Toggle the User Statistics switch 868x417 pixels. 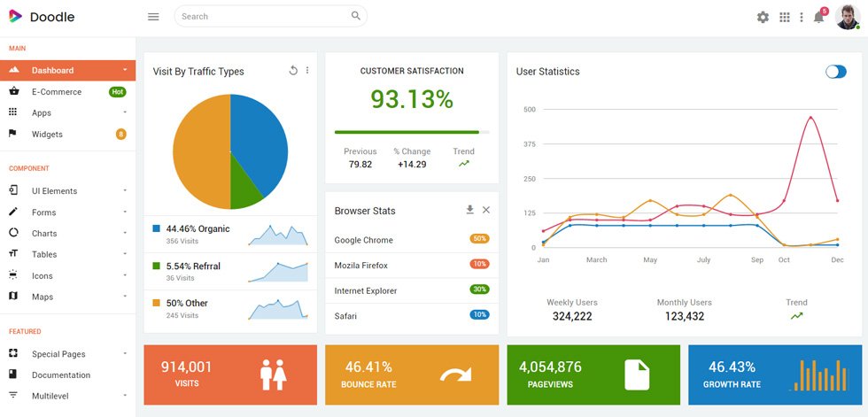(x=836, y=72)
